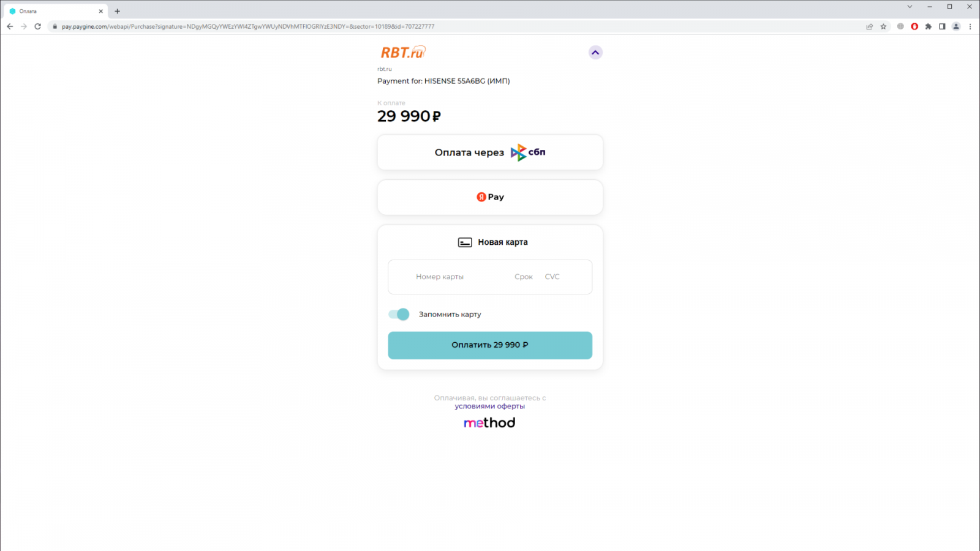Open a new browser tab
The height and width of the screenshot is (551, 980).
118,11
